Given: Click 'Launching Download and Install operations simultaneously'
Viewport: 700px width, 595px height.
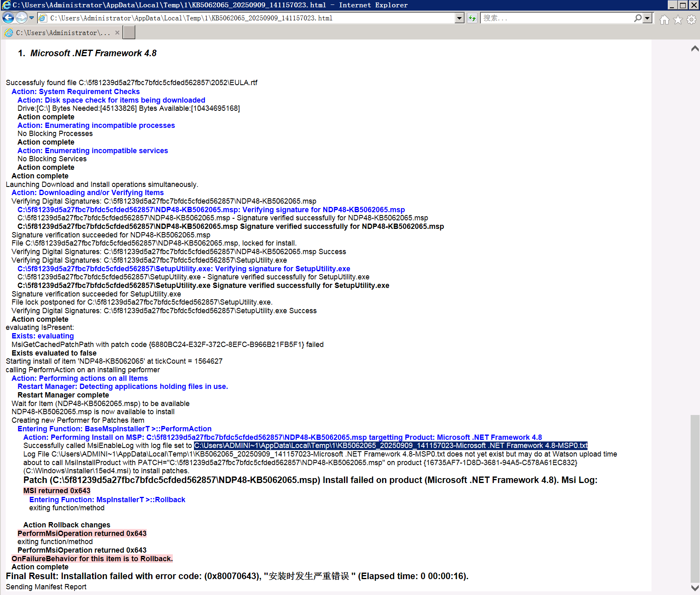Looking at the screenshot, I should pyautogui.click(x=102, y=184).
